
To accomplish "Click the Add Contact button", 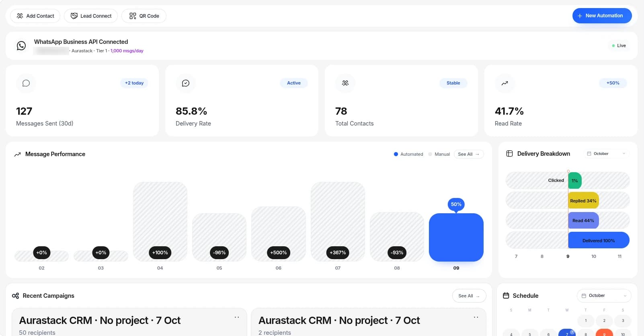I will point(35,16).
